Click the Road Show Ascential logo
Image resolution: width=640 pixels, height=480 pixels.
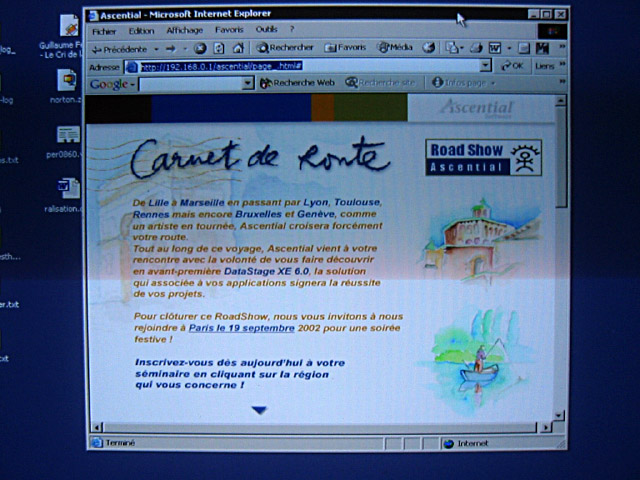484,158
